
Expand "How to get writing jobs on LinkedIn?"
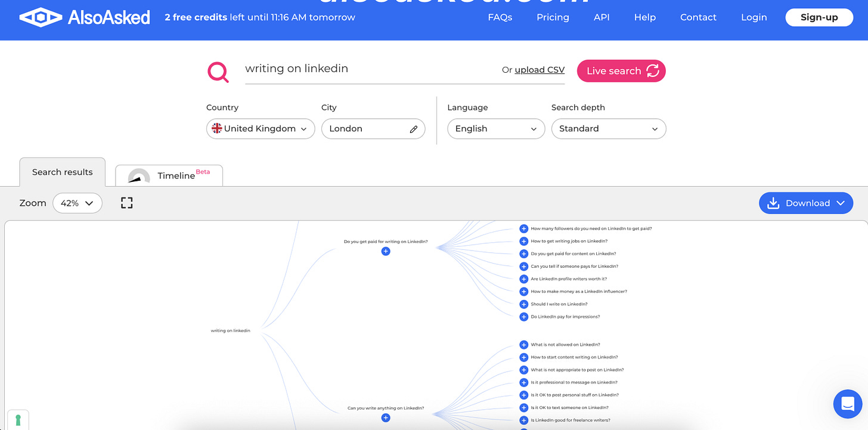click(x=523, y=241)
